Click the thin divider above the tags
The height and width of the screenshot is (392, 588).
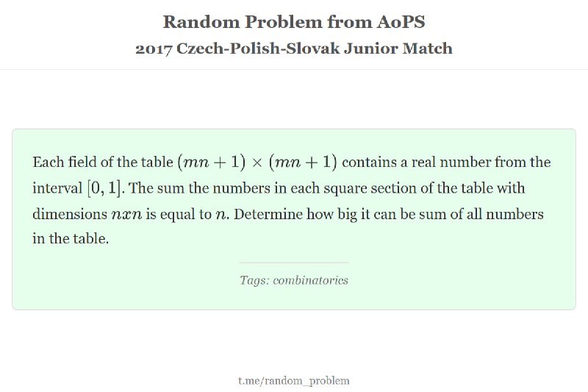pyautogui.click(x=294, y=263)
